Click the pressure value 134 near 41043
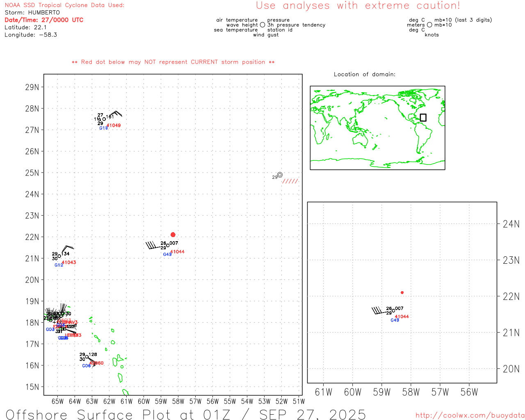The height and width of the screenshot is (420, 525). [x=65, y=254]
